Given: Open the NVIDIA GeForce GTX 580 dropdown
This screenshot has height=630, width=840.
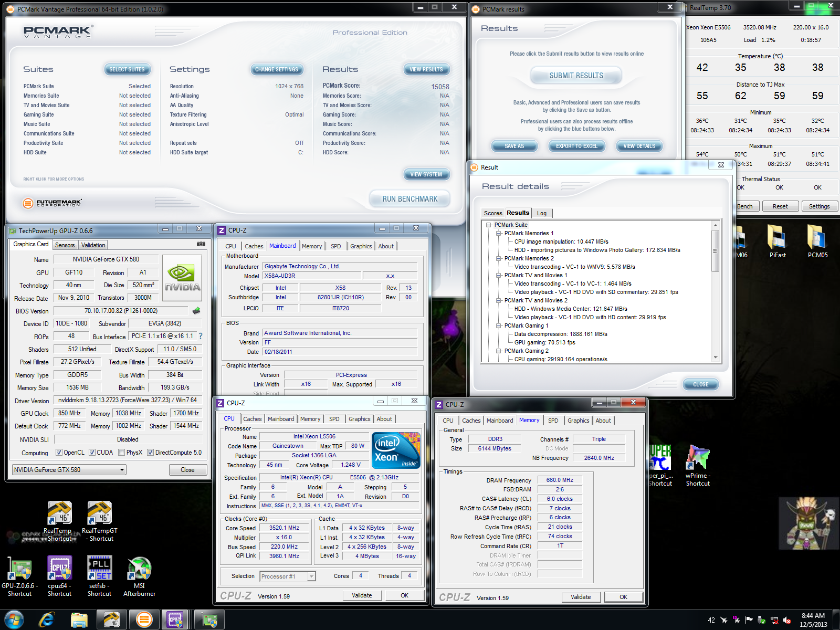Looking at the screenshot, I should [x=69, y=470].
